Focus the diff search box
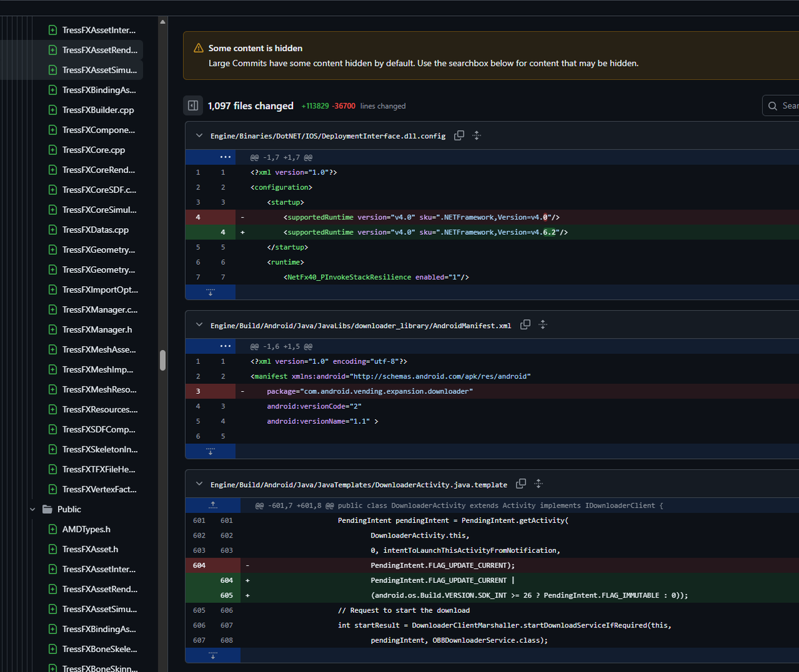This screenshot has height=672, width=799. point(781,106)
